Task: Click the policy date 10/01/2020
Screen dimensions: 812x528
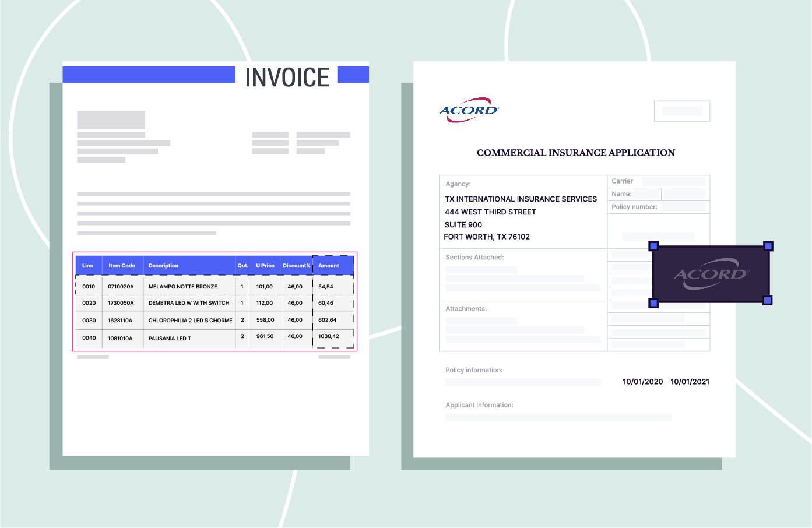Action: 642,382
